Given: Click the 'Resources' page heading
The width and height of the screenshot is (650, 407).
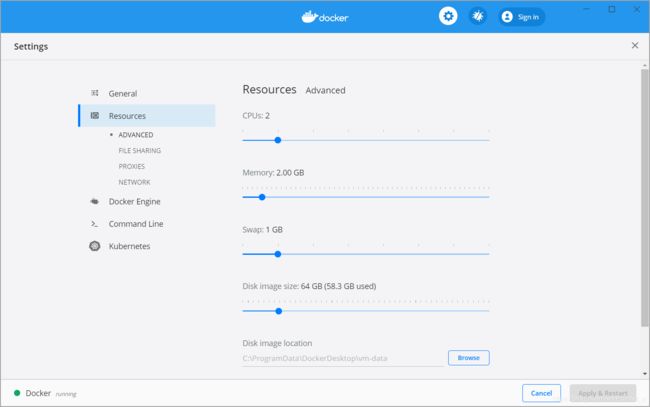Looking at the screenshot, I should coord(269,90).
